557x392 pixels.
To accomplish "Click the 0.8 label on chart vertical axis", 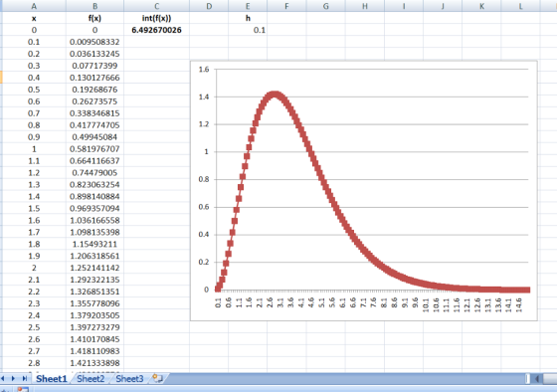I will tap(204, 179).
